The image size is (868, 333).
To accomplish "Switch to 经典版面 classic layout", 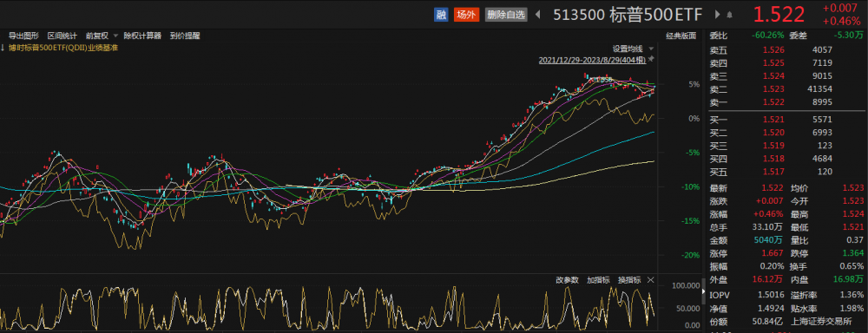I will click(681, 36).
